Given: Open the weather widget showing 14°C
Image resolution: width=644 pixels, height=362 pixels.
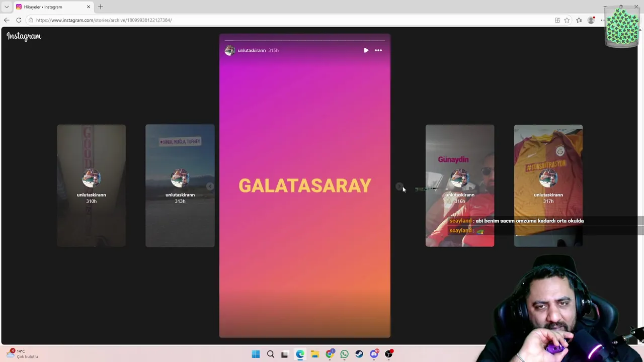Looking at the screenshot, I should coord(23,354).
